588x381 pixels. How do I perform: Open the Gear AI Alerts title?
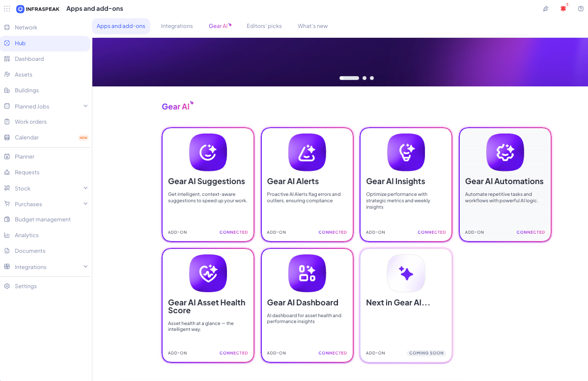[293, 181]
